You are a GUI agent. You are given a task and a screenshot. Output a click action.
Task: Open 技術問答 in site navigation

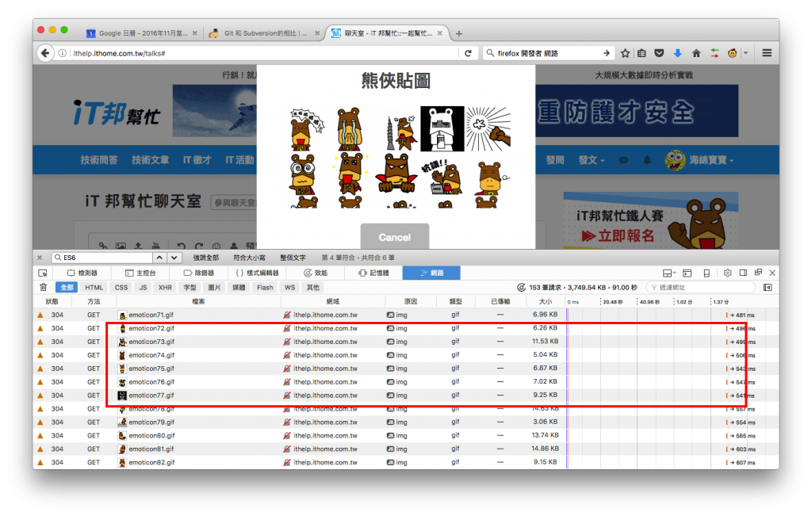point(99,160)
